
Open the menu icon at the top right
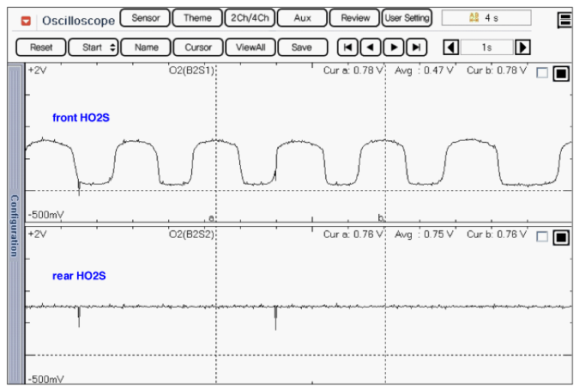click(x=565, y=20)
